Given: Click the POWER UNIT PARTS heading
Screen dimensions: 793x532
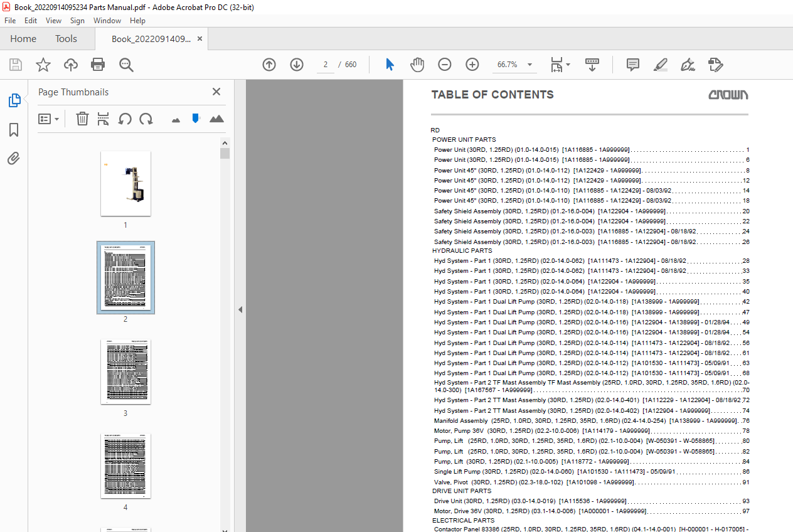Looking at the screenshot, I should click(x=464, y=140).
